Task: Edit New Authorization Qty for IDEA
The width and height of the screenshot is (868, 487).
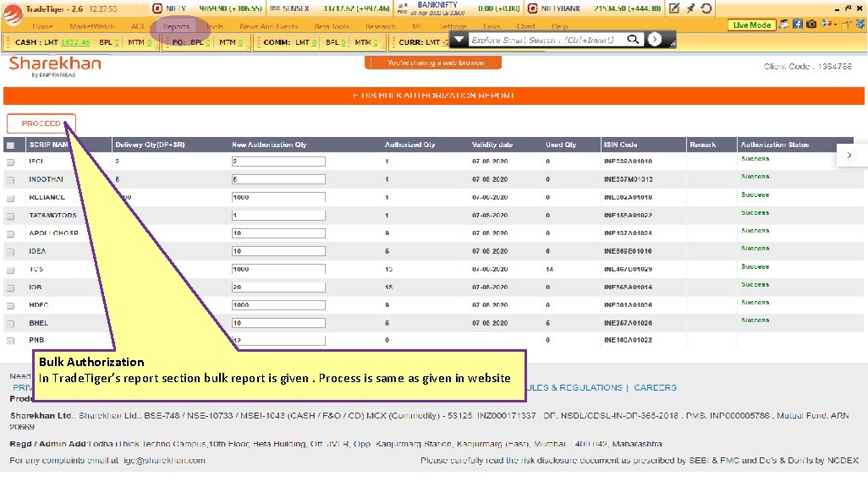Action: 278,251
